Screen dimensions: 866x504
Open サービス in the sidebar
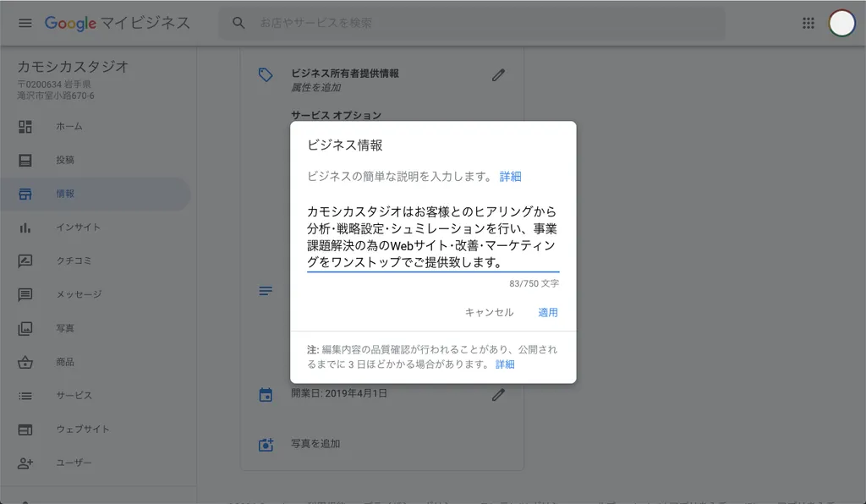click(x=95, y=396)
